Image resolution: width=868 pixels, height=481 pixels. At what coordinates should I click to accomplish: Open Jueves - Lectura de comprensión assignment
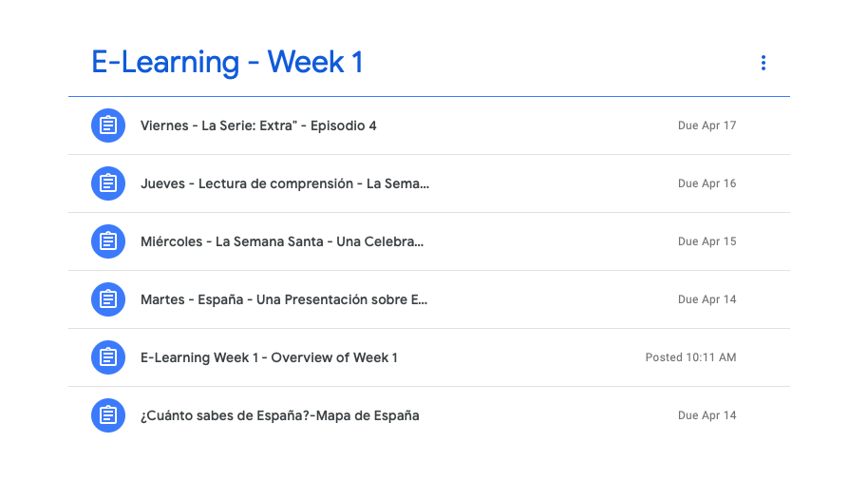click(x=284, y=183)
